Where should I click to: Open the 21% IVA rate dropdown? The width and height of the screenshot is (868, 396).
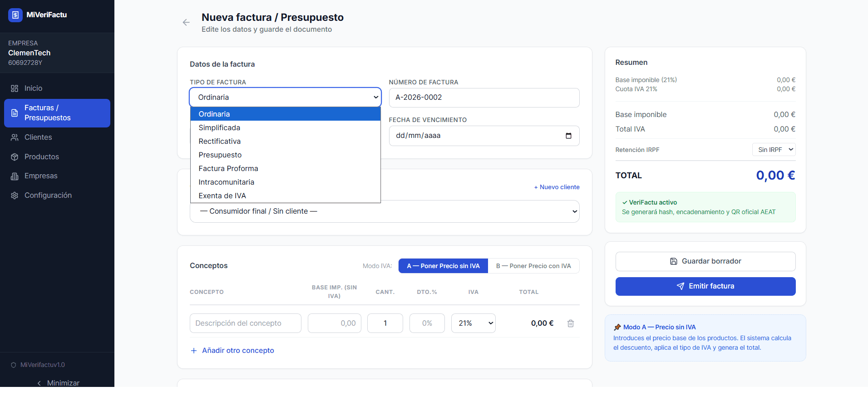click(x=473, y=323)
